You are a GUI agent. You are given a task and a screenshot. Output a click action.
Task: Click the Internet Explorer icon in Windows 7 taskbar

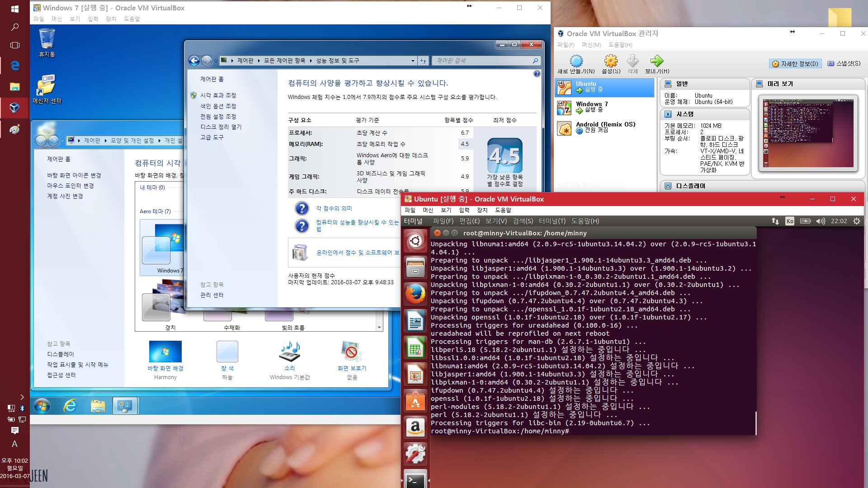(70, 406)
